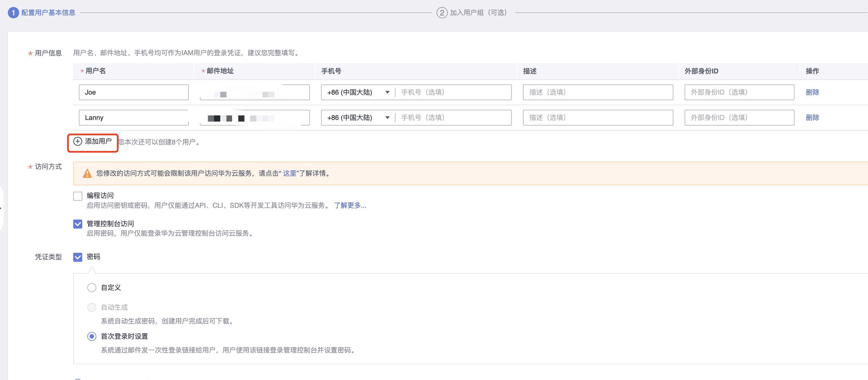Uncheck the 管理控制台访问 checkbox
868x380 pixels.
click(x=77, y=224)
